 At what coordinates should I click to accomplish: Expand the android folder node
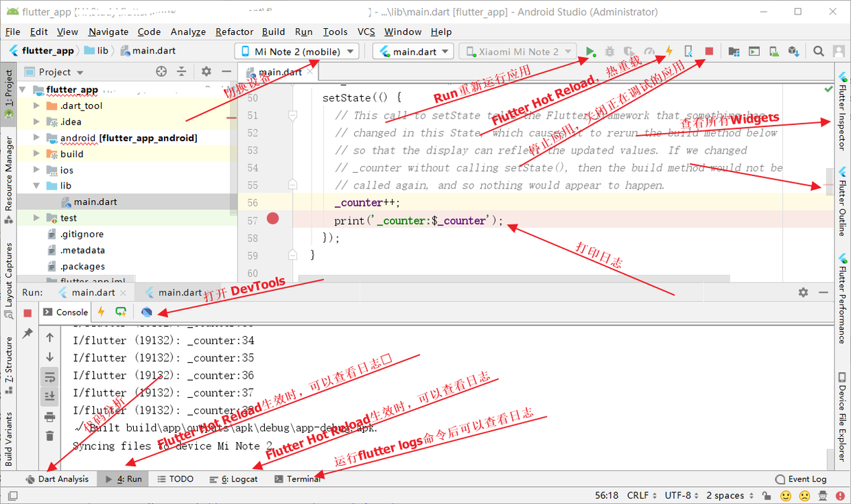click(x=37, y=138)
